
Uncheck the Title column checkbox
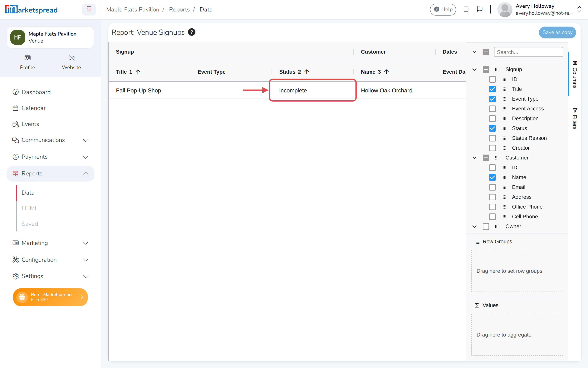[492, 89]
